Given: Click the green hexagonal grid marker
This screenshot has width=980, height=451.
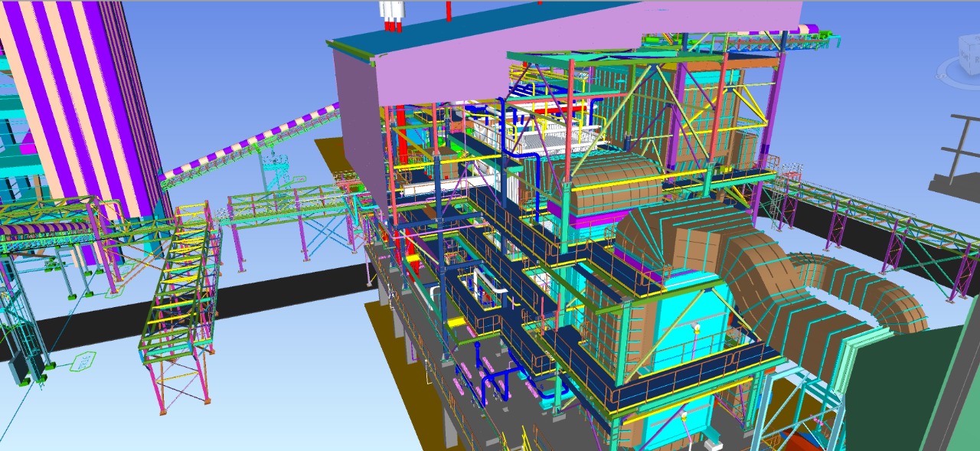Looking at the screenshot, I should (82, 361).
